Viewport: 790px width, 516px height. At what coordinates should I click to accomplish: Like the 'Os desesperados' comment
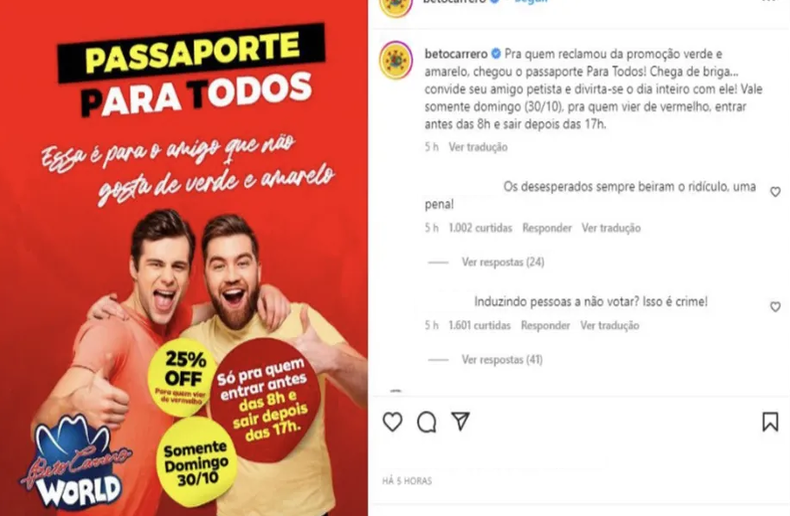(775, 192)
